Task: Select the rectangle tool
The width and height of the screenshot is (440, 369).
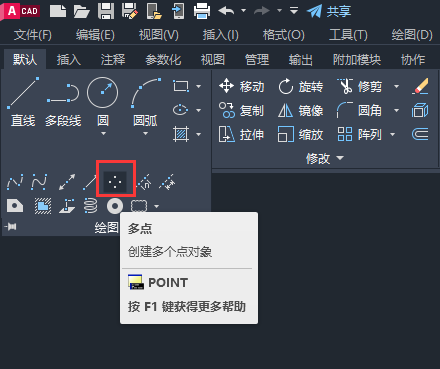Action: coord(181,86)
